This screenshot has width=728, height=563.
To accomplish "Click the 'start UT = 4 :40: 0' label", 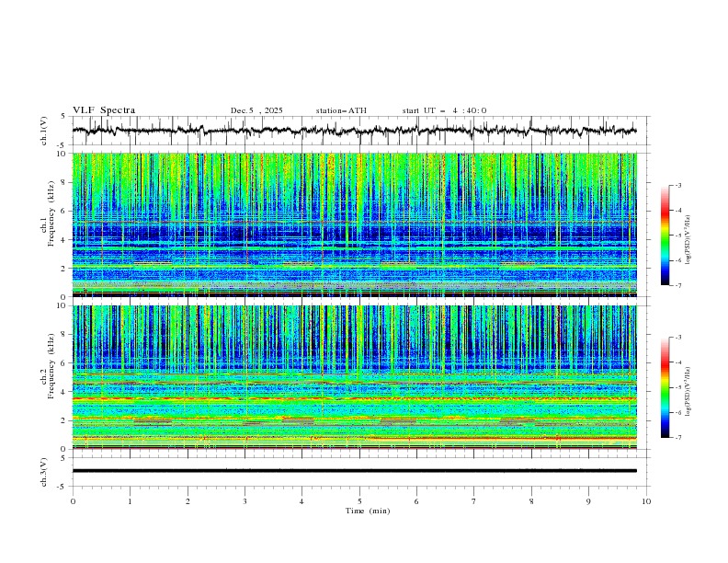I will coord(444,110).
